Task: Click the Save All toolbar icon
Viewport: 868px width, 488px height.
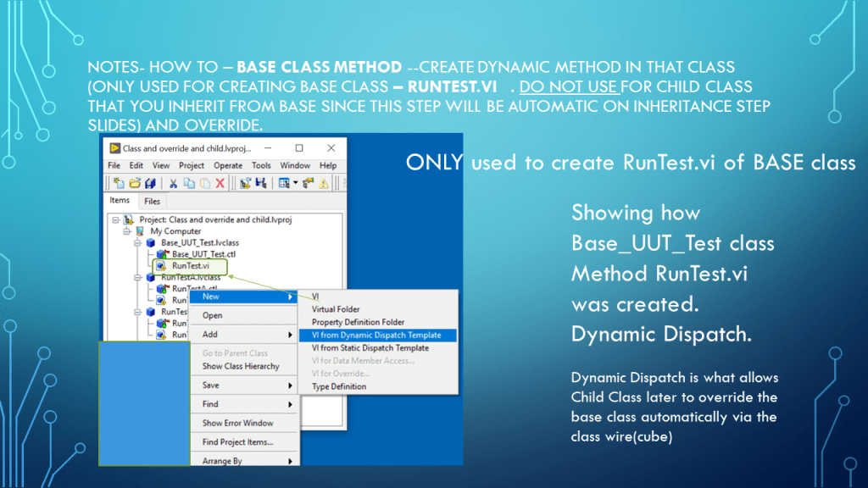Action: (x=151, y=182)
